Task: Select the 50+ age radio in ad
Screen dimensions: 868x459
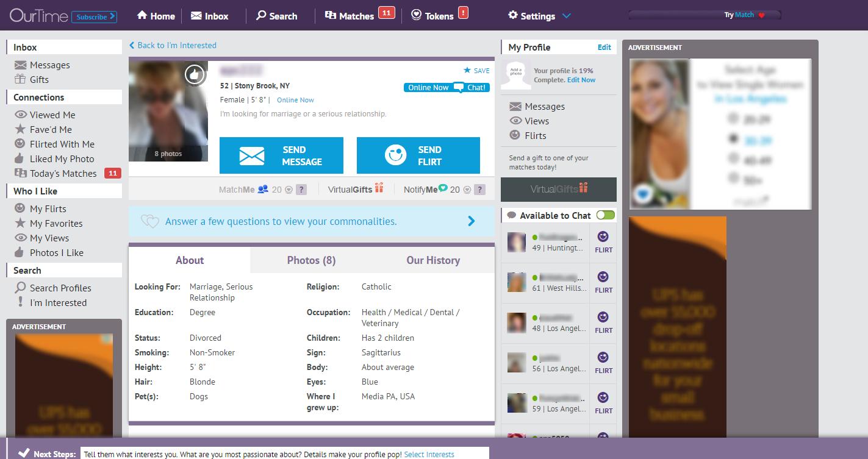Action: [x=734, y=179]
